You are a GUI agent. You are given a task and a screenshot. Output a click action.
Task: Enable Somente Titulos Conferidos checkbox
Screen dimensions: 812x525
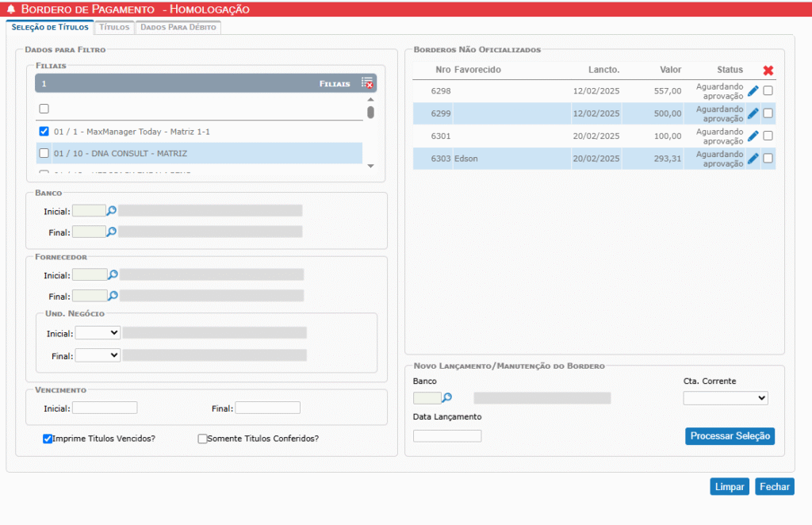click(202, 439)
